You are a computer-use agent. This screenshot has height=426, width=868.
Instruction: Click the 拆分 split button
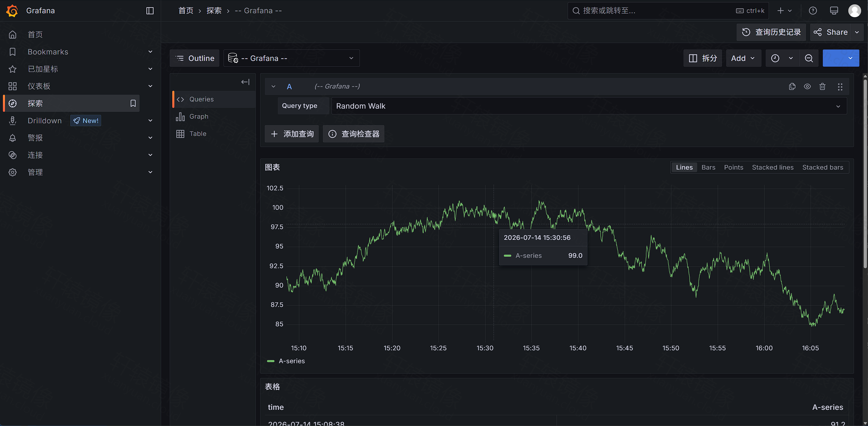point(703,58)
